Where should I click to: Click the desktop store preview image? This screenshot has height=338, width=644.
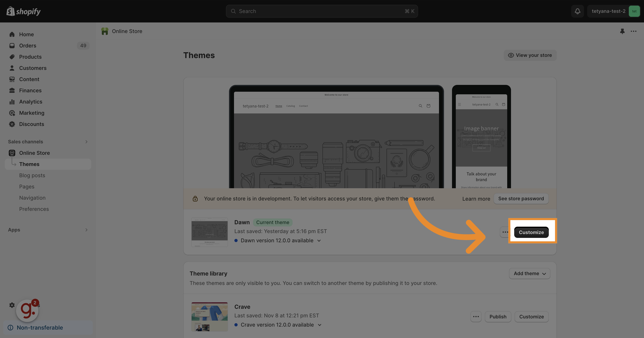tap(336, 137)
